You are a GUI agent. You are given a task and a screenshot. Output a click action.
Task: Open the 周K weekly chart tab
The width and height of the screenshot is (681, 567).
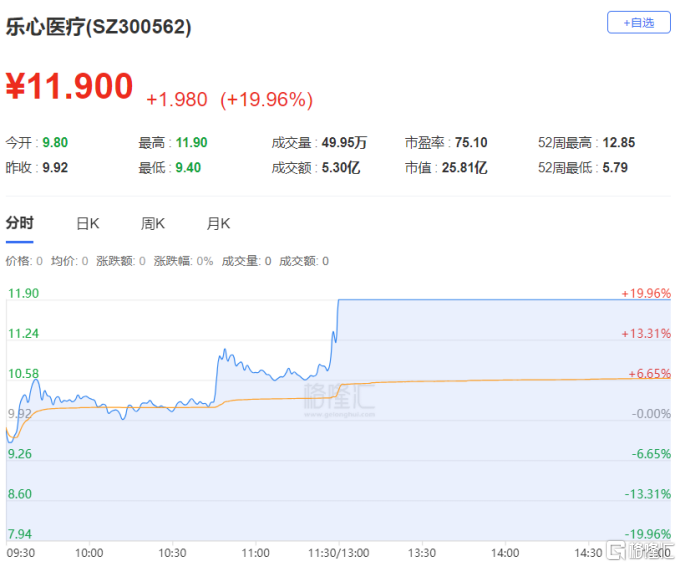152,224
